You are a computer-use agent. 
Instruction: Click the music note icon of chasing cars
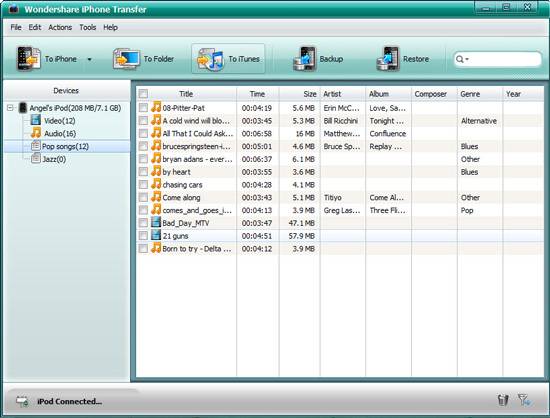[156, 184]
